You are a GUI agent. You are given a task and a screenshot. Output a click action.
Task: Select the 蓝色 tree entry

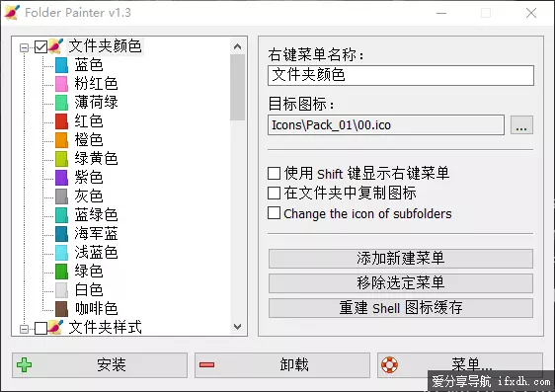click(x=89, y=65)
